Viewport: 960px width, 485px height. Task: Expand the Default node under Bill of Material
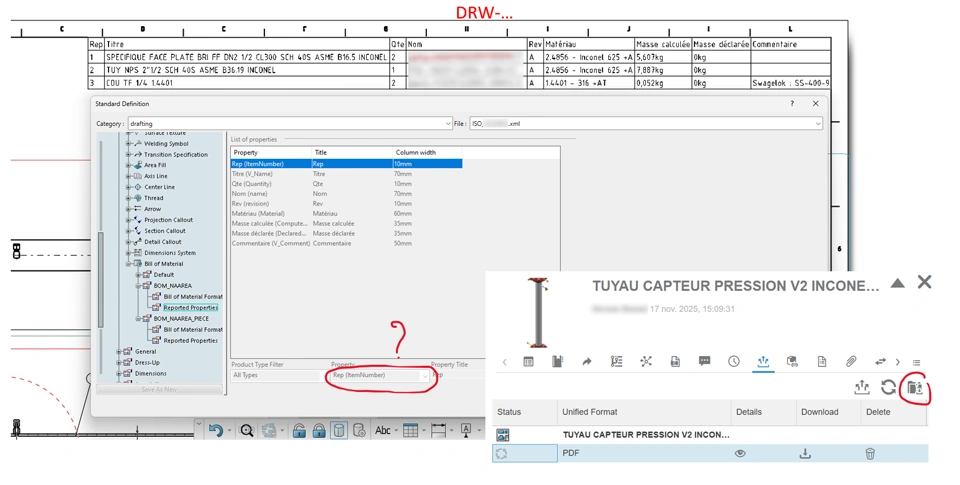(x=138, y=275)
